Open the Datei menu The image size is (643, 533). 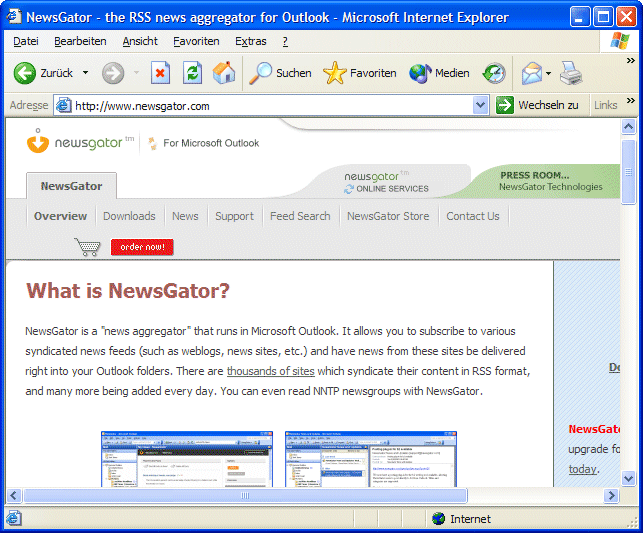(x=26, y=41)
